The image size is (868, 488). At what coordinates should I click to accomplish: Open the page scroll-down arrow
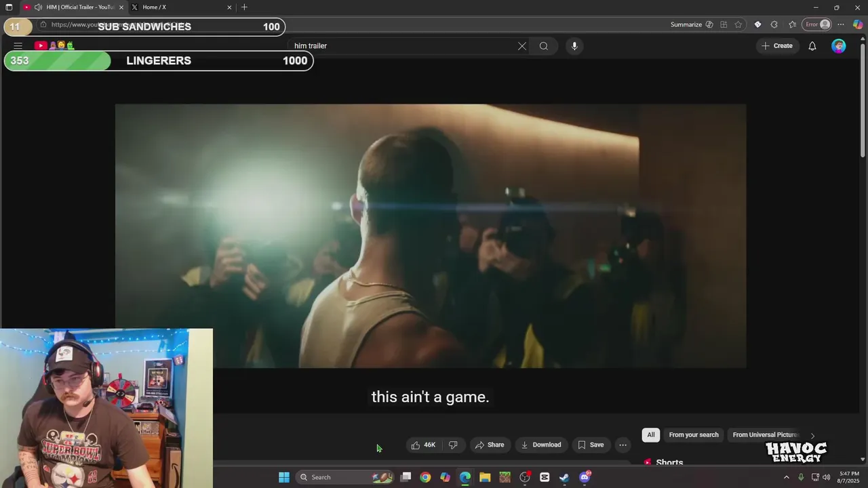863,460
